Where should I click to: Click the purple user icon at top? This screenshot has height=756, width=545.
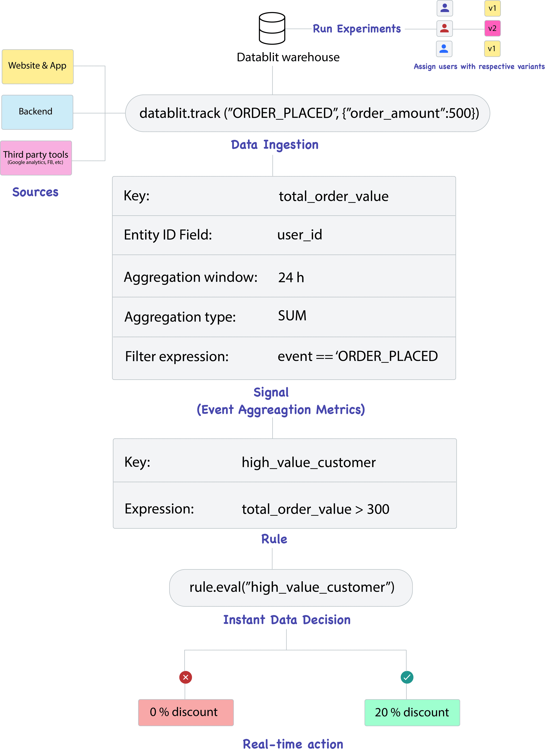(x=445, y=8)
